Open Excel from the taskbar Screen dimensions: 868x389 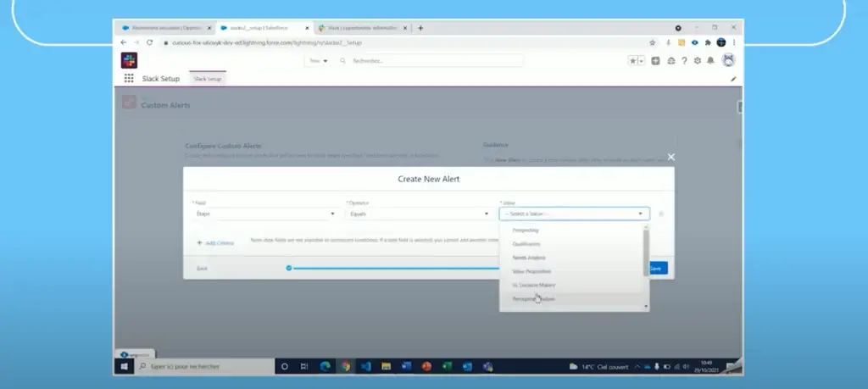tap(447, 366)
